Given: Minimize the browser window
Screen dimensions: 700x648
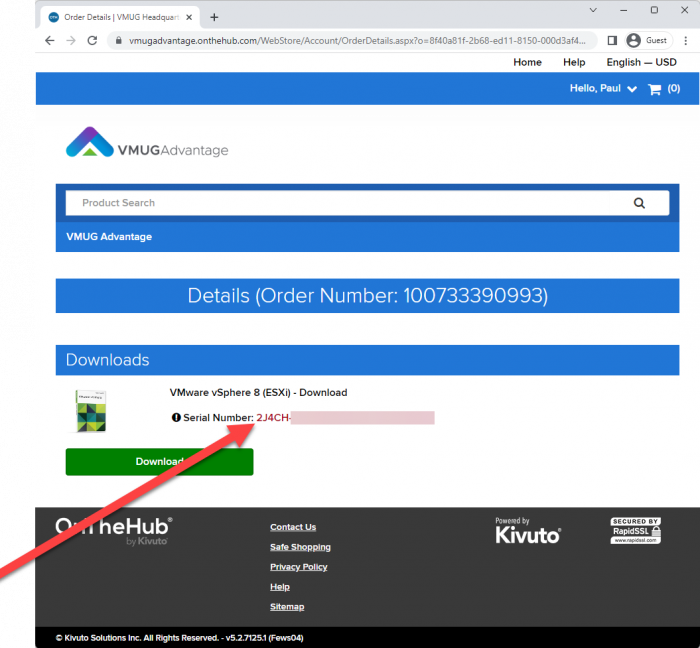Looking at the screenshot, I should pyautogui.click(x=624, y=10).
